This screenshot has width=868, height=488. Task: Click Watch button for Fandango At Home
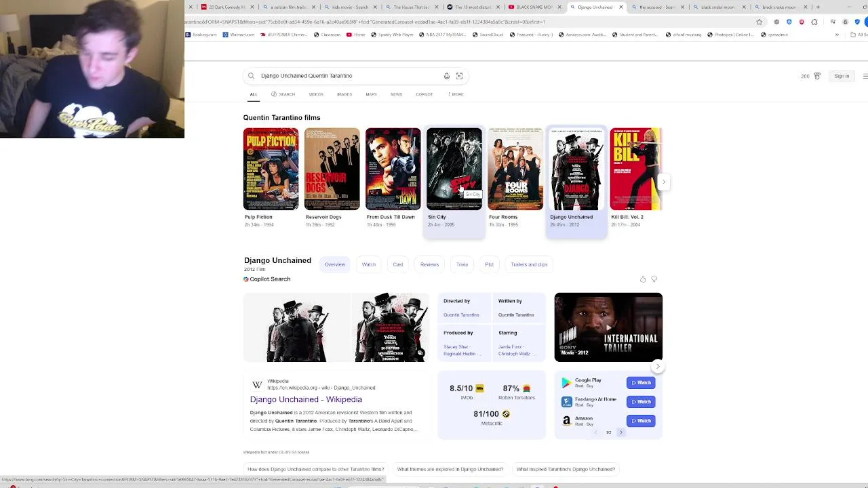[x=641, y=402]
